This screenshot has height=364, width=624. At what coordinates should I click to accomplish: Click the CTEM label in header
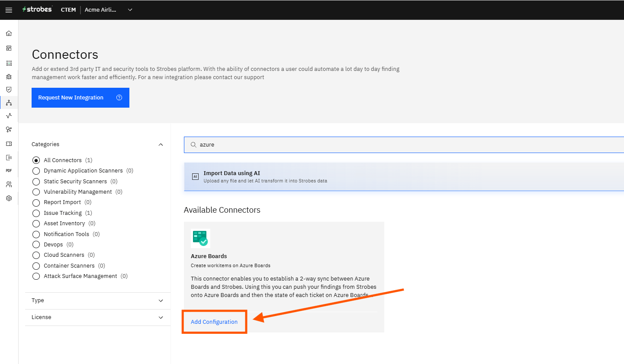click(x=68, y=10)
